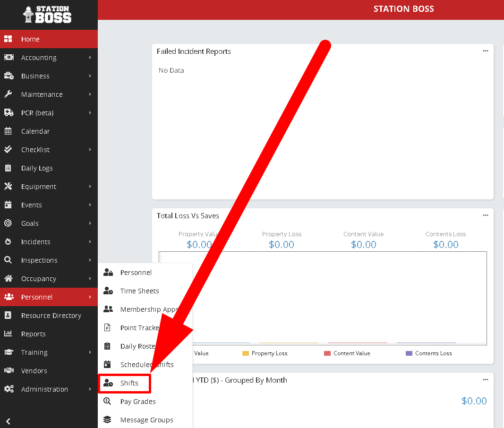
Task: Toggle the Property Loss legend series
Action: click(x=265, y=353)
